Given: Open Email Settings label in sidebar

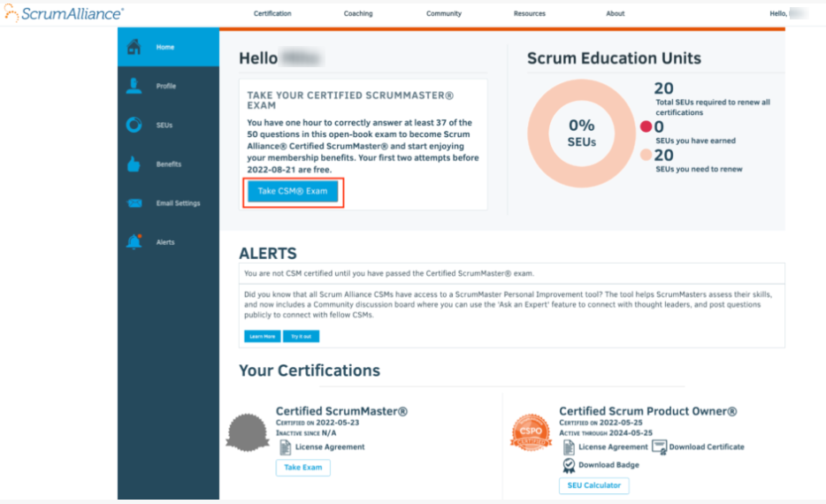Looking at the screenshot, I should 178,203.
